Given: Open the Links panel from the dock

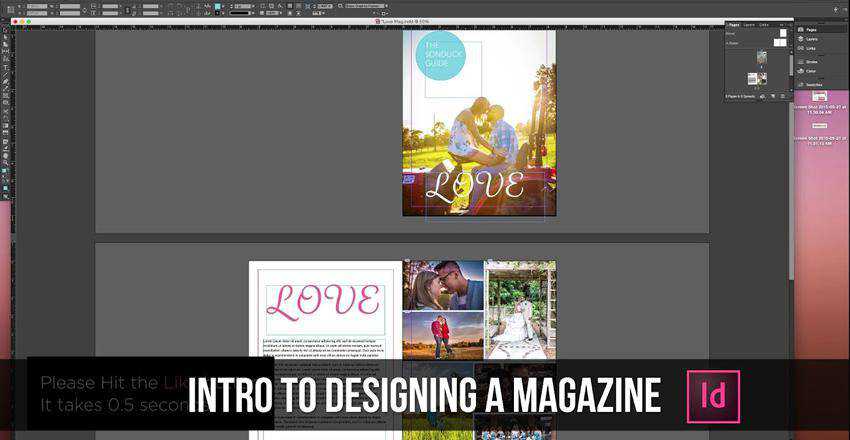Looking at the screenshot, I should [x=810, y=50].
